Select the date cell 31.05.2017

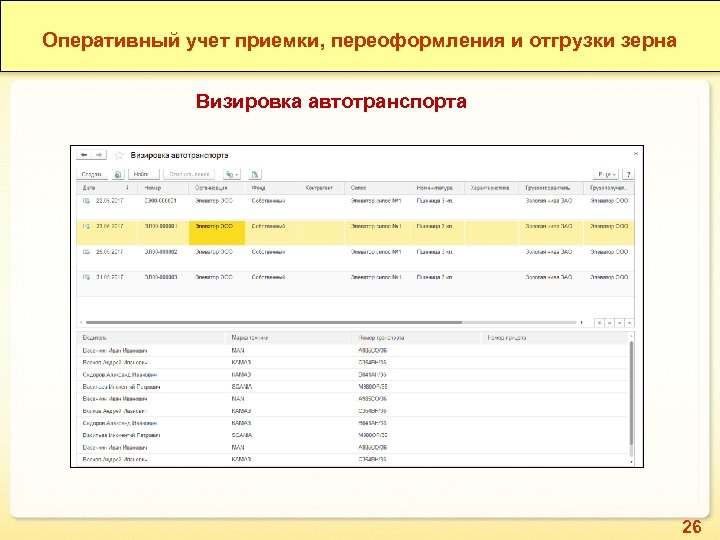[110, 277]
